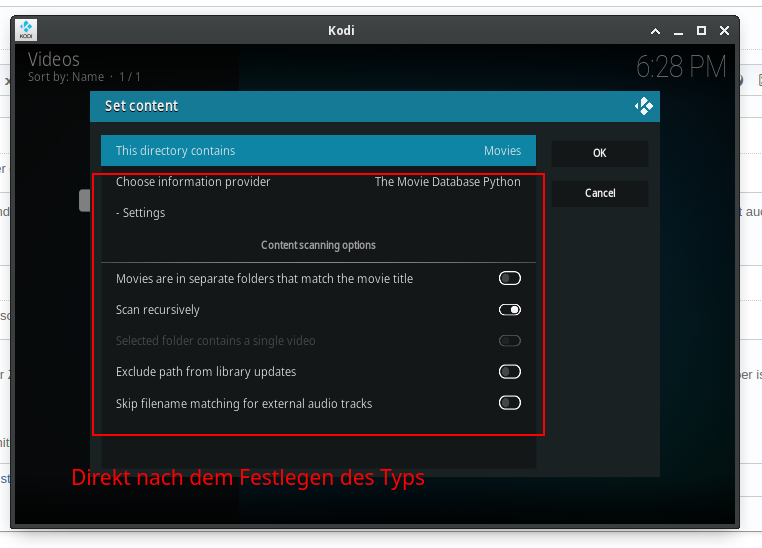This screenshot has width=762, height=548.
Task: Disable the Scan recursively switch
Action: click(509, 309)
